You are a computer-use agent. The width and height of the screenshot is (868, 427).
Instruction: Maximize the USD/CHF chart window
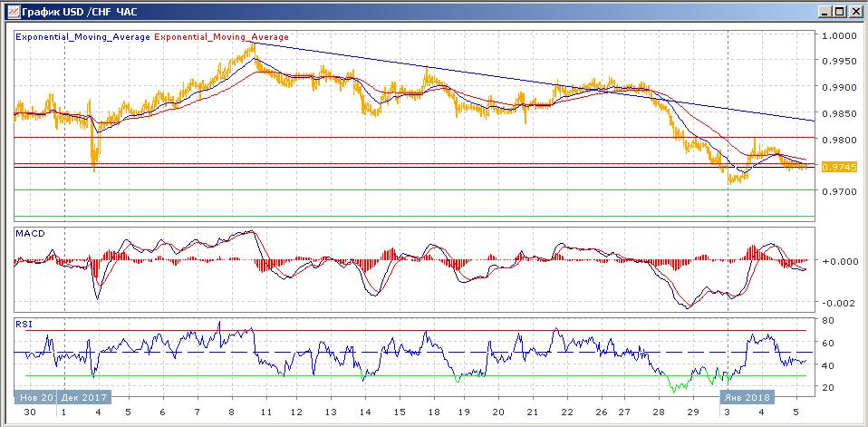(x=839, y=11)
